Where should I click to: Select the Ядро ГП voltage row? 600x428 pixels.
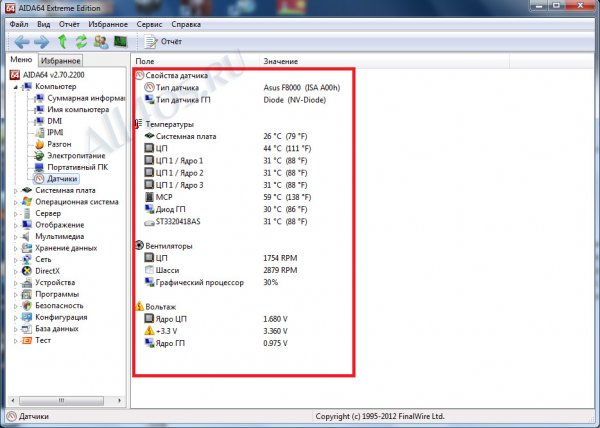(x=216, y=343)
